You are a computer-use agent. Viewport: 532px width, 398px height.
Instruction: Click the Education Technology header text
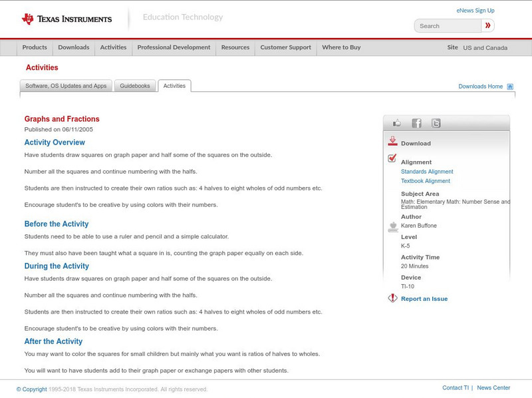coord(183,17)
